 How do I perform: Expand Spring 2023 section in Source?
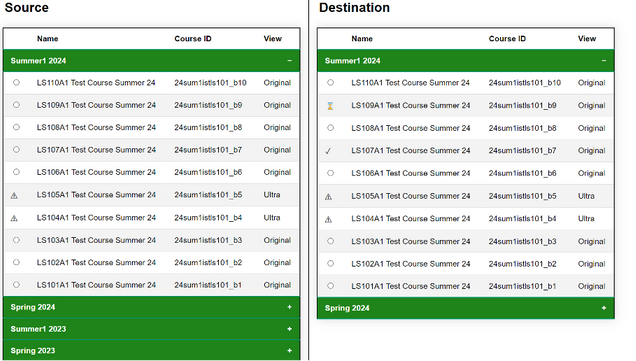[289, 350]
